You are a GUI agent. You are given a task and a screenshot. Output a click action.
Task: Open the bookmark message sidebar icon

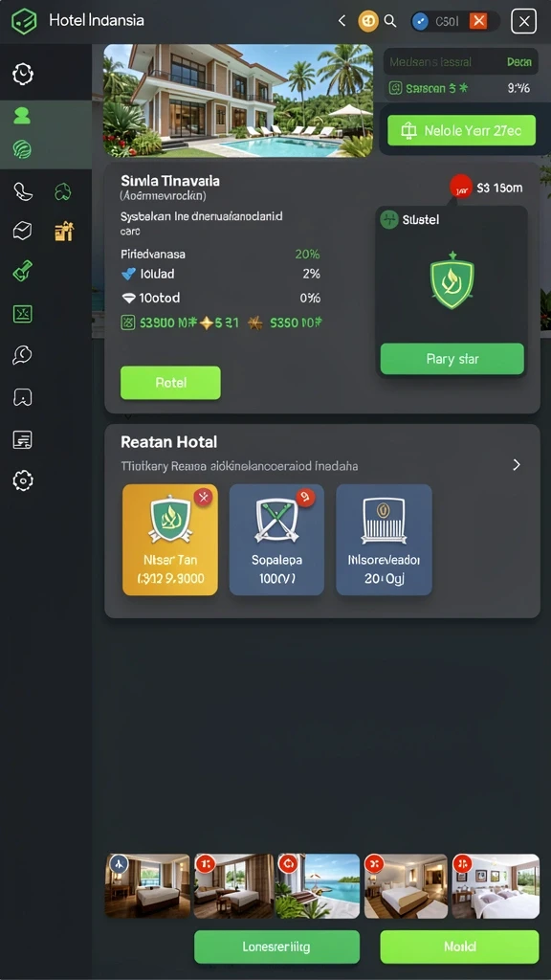[23, 397]
